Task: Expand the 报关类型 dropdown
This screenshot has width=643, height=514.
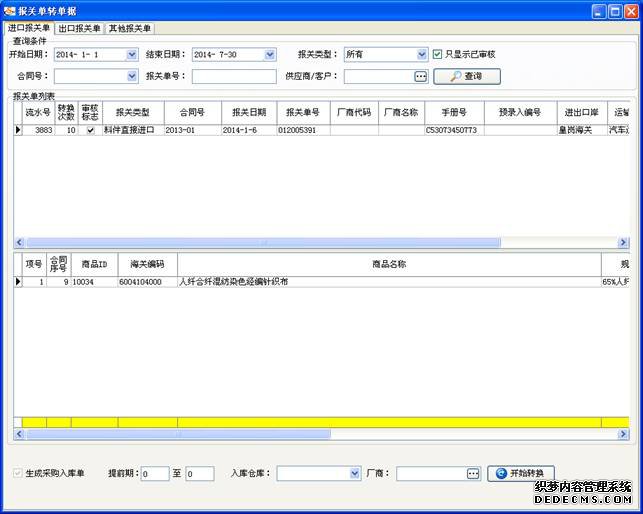Action: pyautogui.click(x=421, y=54)
